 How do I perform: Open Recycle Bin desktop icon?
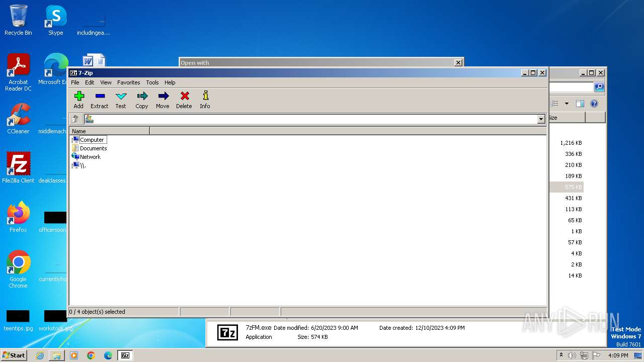tap(18, 21)
